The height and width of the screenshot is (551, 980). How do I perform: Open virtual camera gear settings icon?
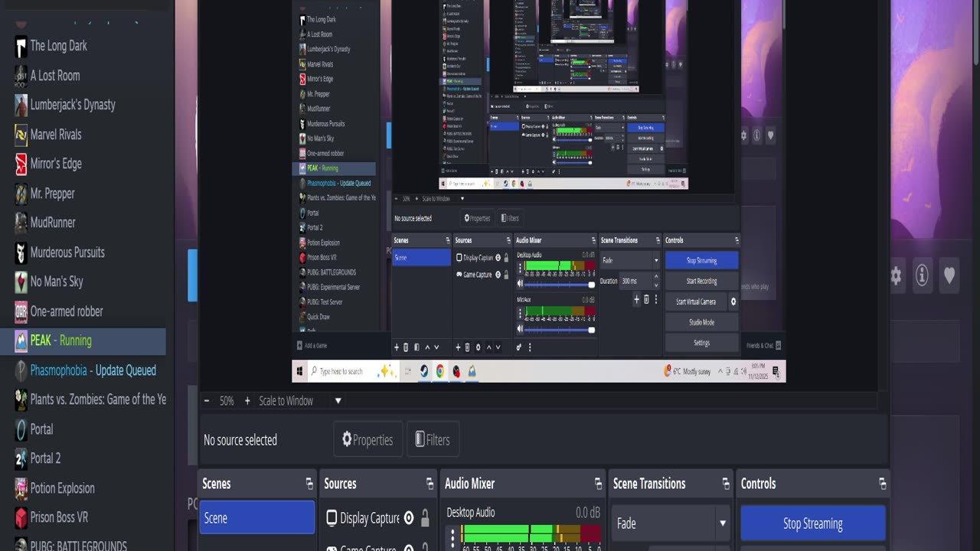pos(733,302)
